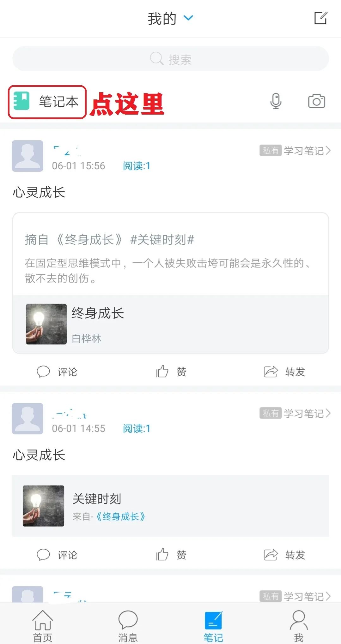Open the 《终身成长》 book link
This screenshot has height=644, width=341.
(x=120, y=516)
